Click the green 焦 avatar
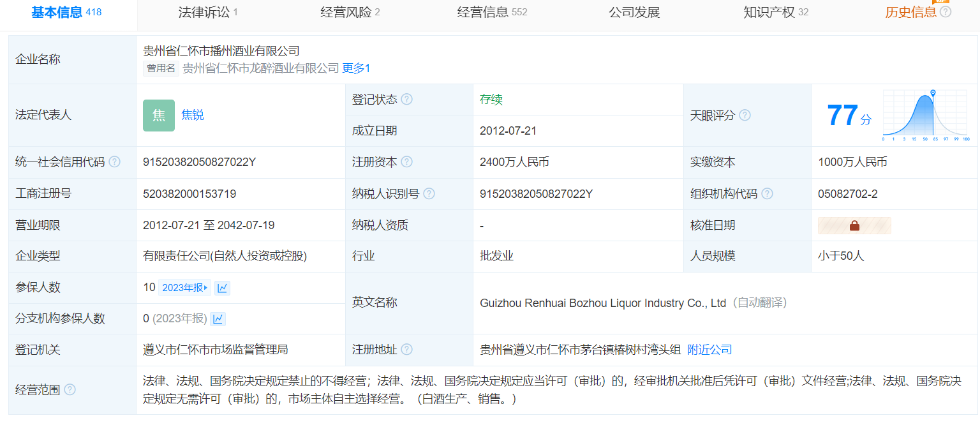The width and height of the screenshot is (980, 434). 159,116
